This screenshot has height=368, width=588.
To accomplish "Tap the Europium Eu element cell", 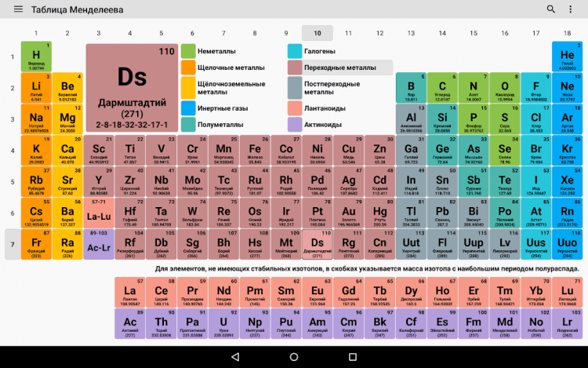I will [x=318, y=293].
